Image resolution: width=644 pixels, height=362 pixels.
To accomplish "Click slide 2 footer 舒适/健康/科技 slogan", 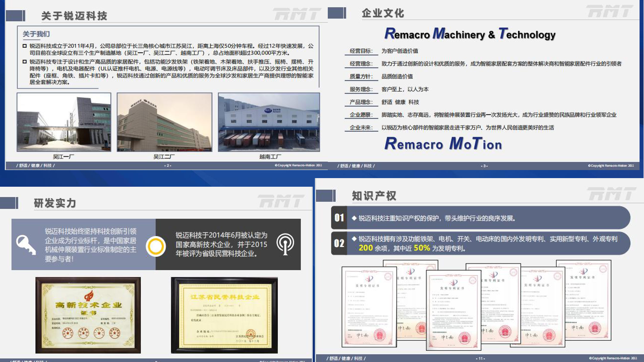I will tap(35, 165).
